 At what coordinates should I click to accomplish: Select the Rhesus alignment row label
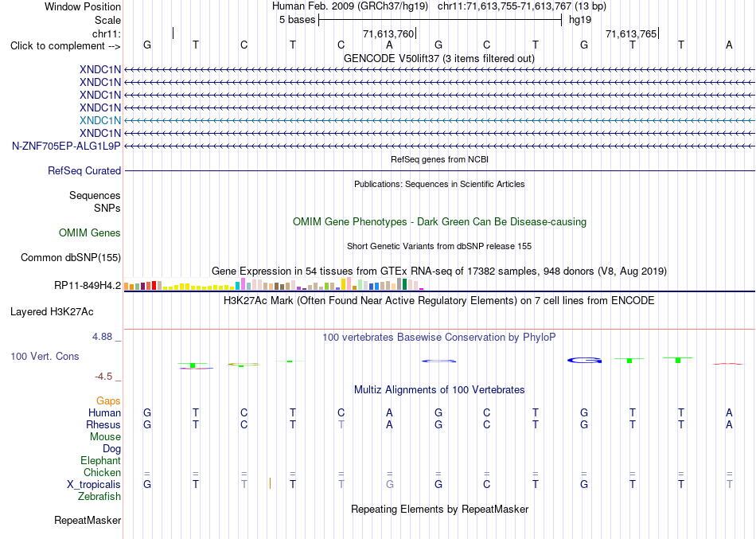pos(103,424)
